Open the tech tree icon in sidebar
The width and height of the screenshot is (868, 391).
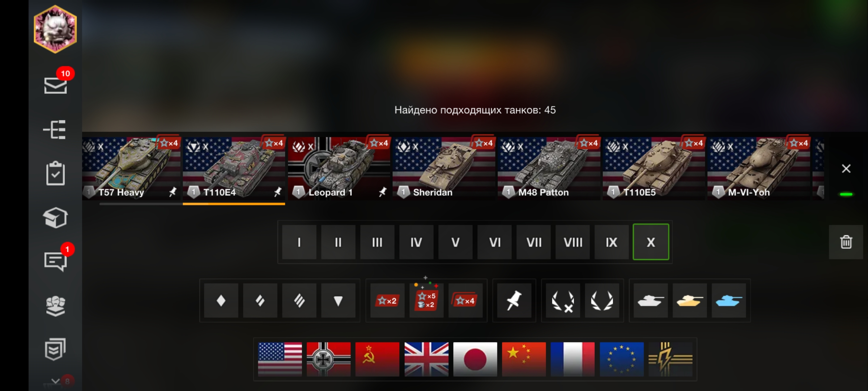[55, 130]
